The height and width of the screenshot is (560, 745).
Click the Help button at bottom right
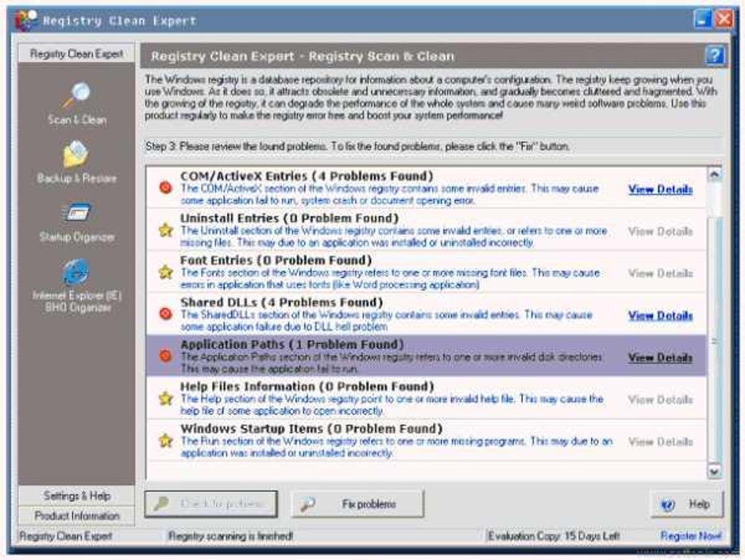point(687,505)
